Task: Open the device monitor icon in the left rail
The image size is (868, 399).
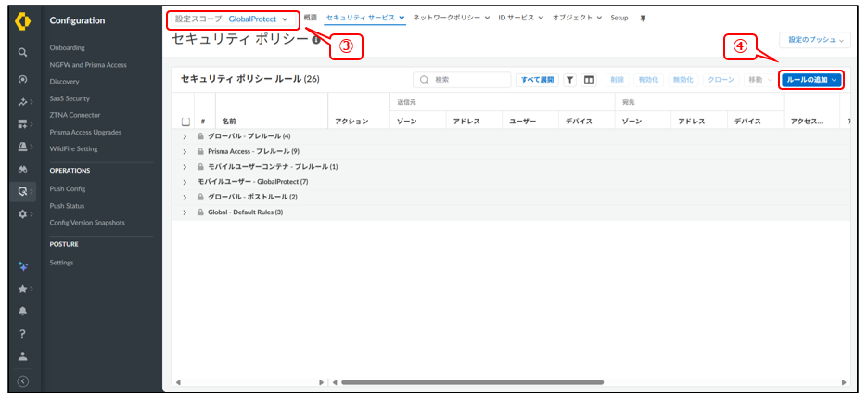Action: (x=22, y=147)
